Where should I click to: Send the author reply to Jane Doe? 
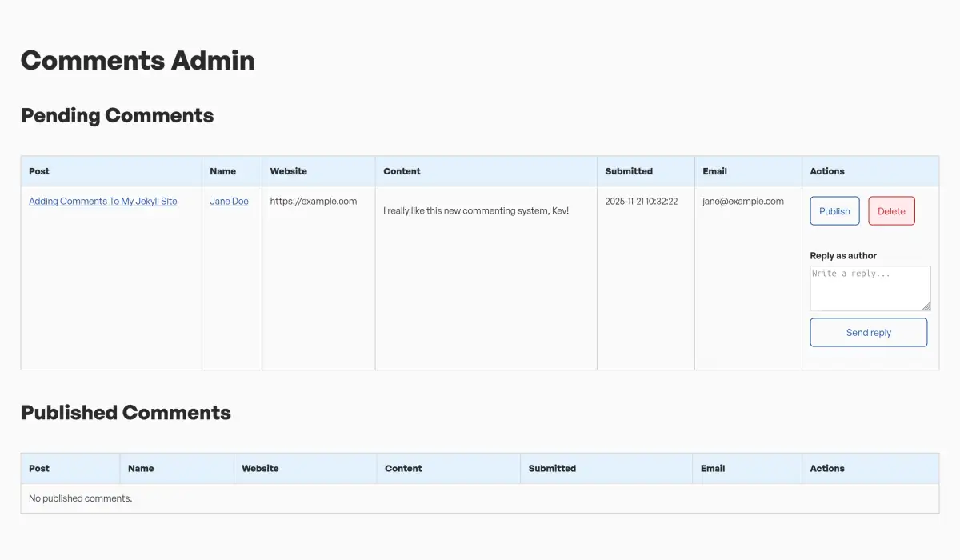pos(869,332)
